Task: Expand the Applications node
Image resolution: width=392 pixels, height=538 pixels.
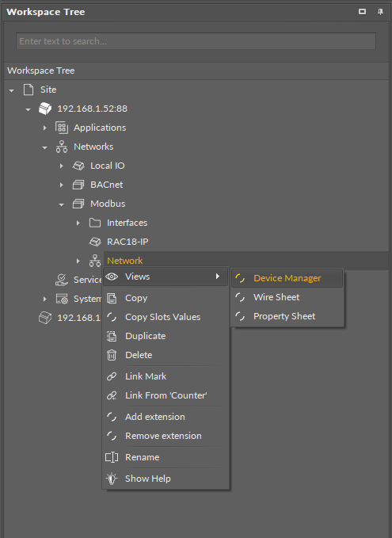Action: point(45,128)
